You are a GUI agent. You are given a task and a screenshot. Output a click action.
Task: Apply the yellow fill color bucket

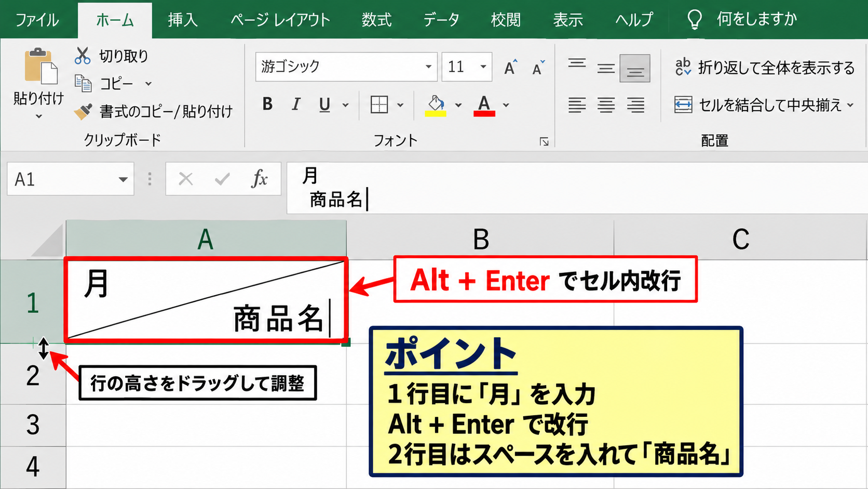(436, 105)
